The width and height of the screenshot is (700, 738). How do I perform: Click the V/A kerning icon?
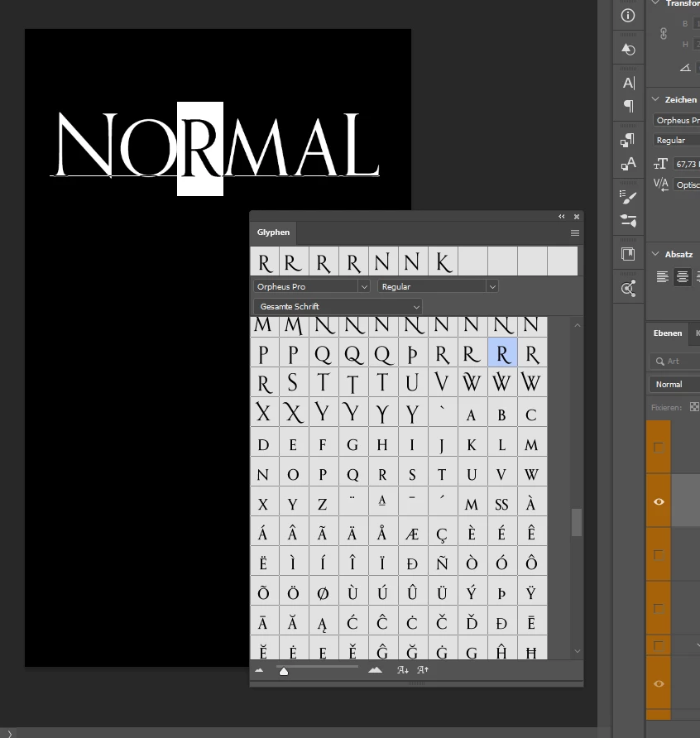(x=661, y=184)
